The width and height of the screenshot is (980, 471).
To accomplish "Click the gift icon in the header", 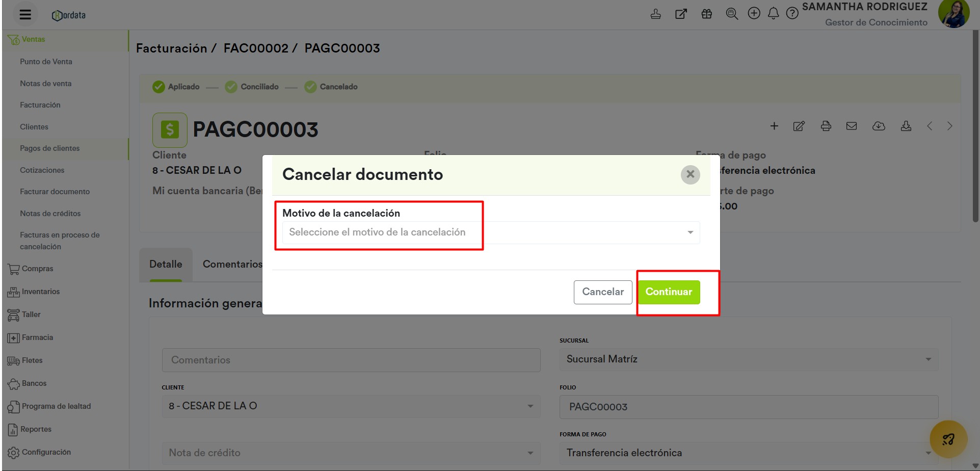I will click(x=706, y=14).
